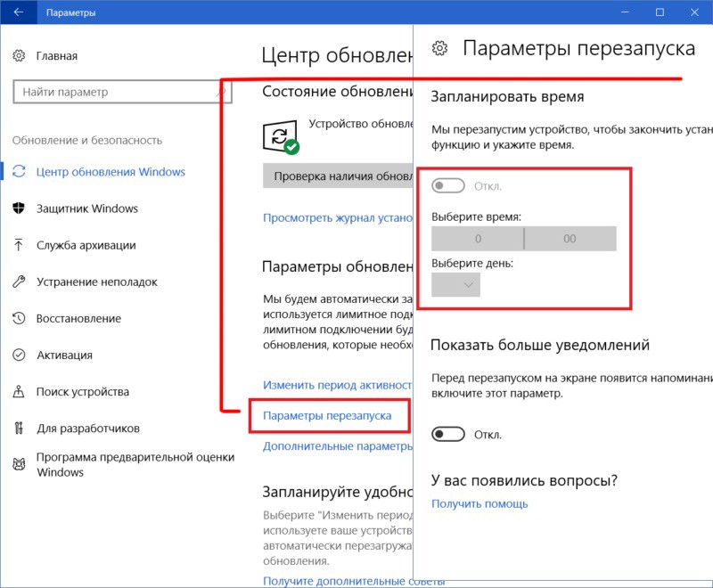Open the Параметры перезапуска link
The height and width of the screenshot is (588, 713).
coord(327,415)
